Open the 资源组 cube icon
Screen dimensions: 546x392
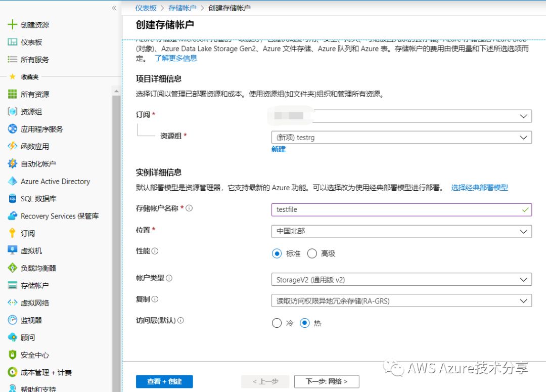(12, 111)
